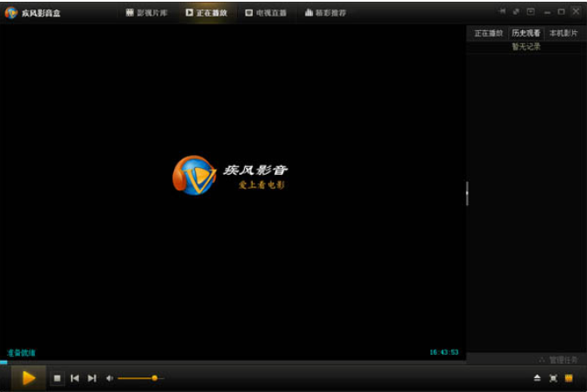Click the 准备就绪 status text
587x392 pixels.
(22, 353)
